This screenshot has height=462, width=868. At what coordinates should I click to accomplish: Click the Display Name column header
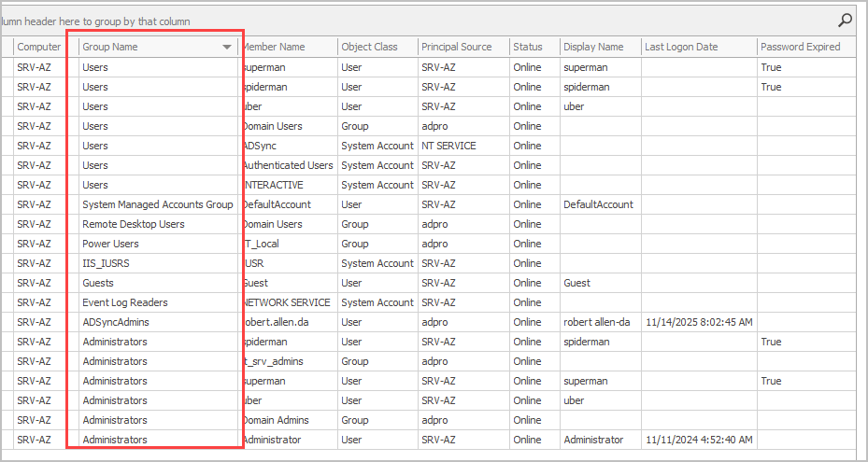point(593,47)
